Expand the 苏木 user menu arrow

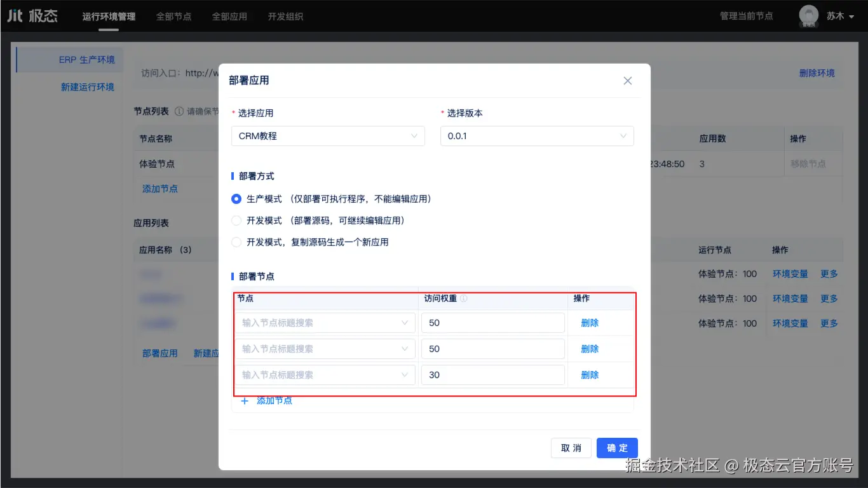(851, 17)
